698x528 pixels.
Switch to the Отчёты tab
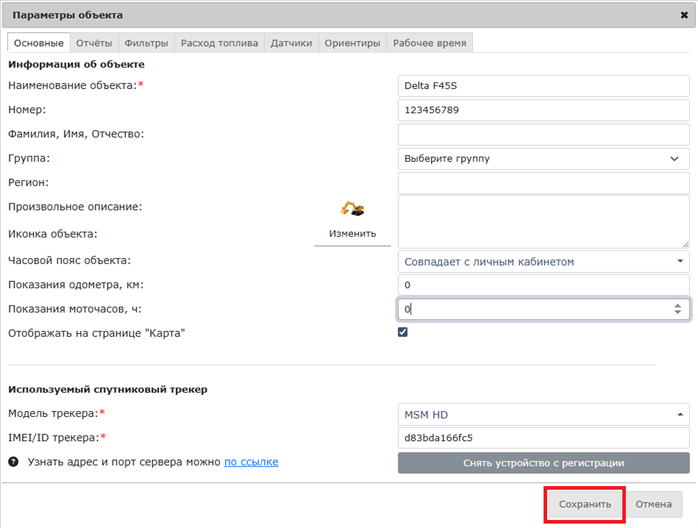[x=94, y=43]
